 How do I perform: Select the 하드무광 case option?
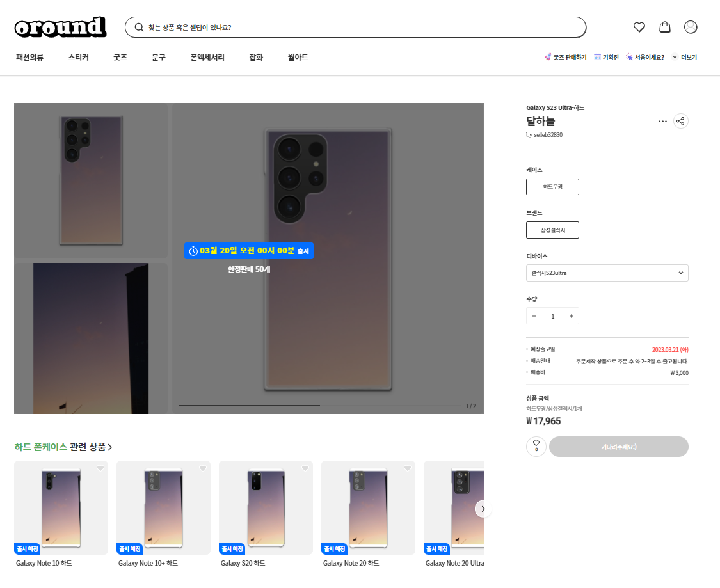(x=552, y=187)
